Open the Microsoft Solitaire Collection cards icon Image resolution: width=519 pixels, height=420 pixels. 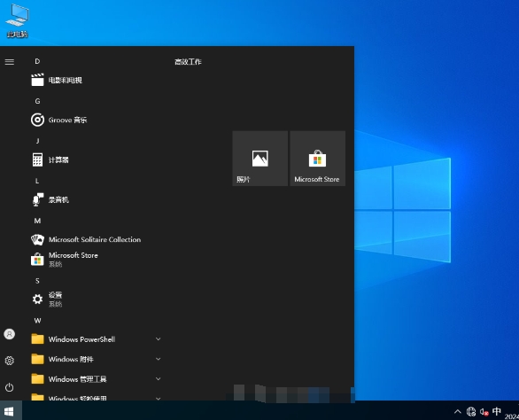(x=37, y=239)
